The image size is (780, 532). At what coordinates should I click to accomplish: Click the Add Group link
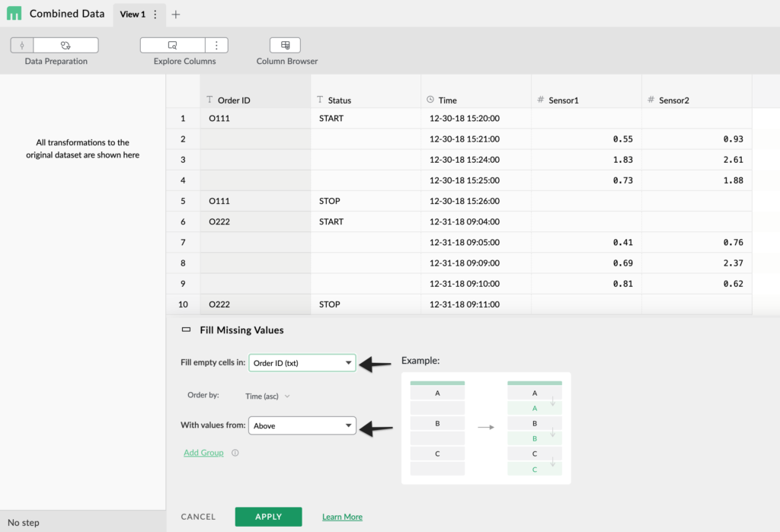click(203, 452)
